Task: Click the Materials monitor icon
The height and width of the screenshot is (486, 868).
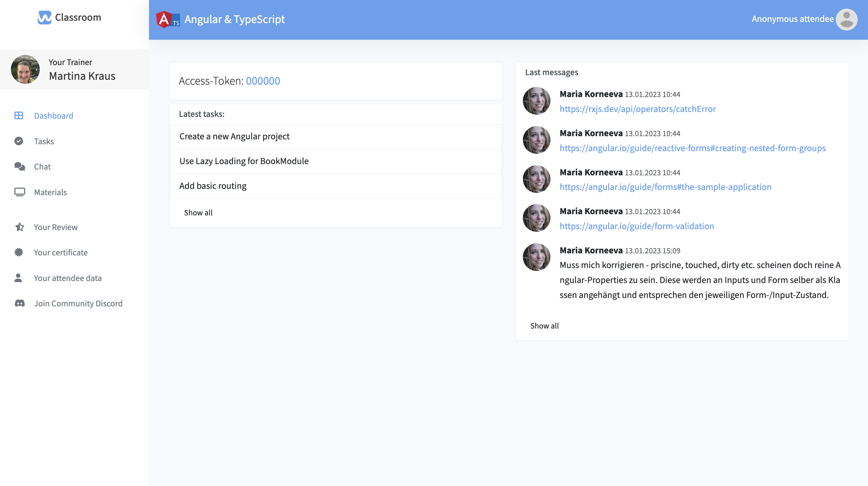Action: tap(20, 192)
